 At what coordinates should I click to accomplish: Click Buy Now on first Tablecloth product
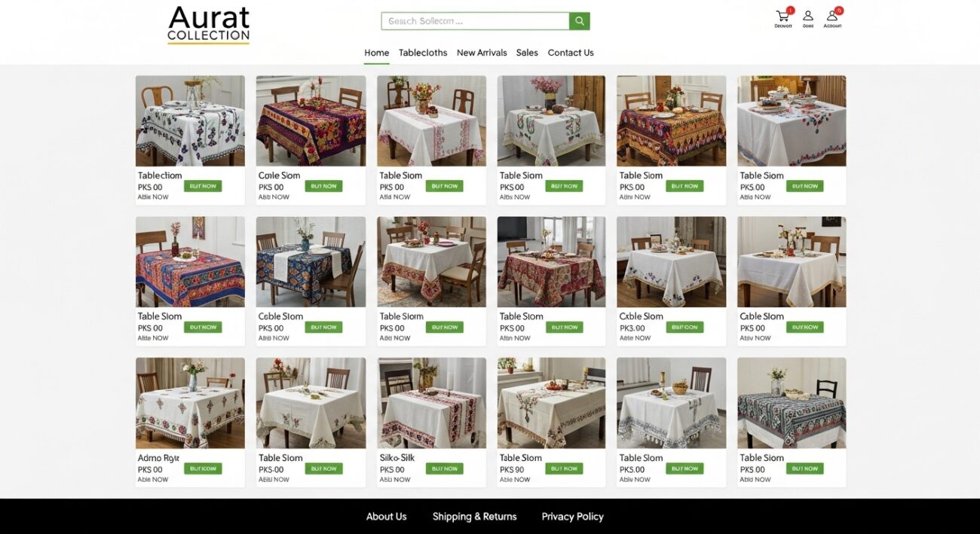coord(203,186)
